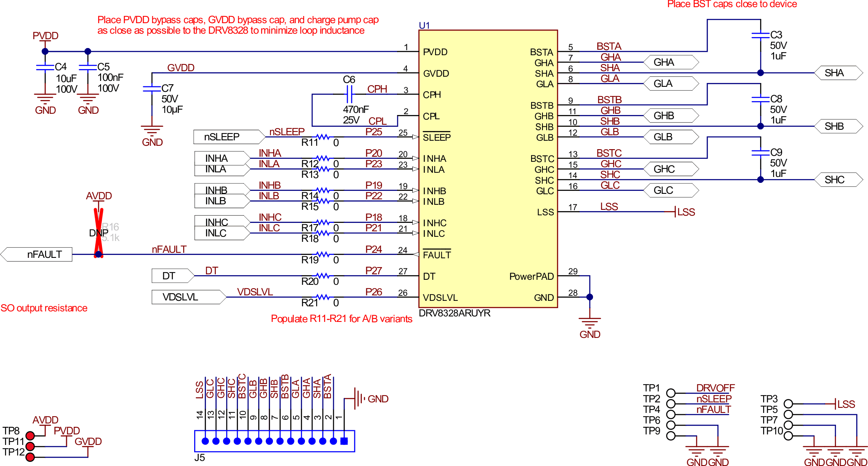Select the U1 DRV8328ARUYR chip body
868x466 pixels.
488,169
